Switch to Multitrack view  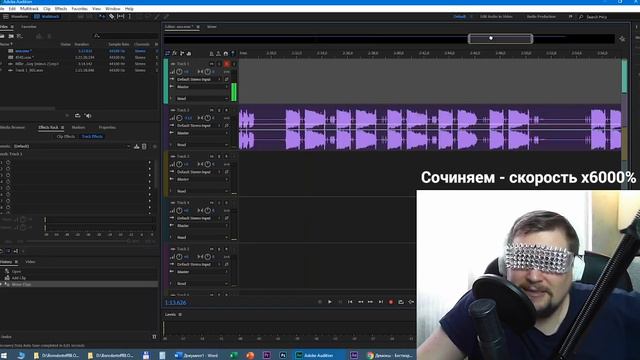click(x=47, y=17)
